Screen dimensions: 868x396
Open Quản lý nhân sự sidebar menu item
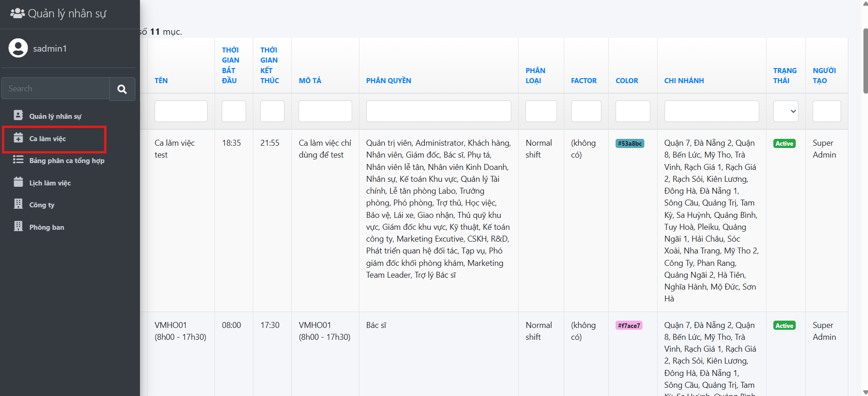(55, 116)
